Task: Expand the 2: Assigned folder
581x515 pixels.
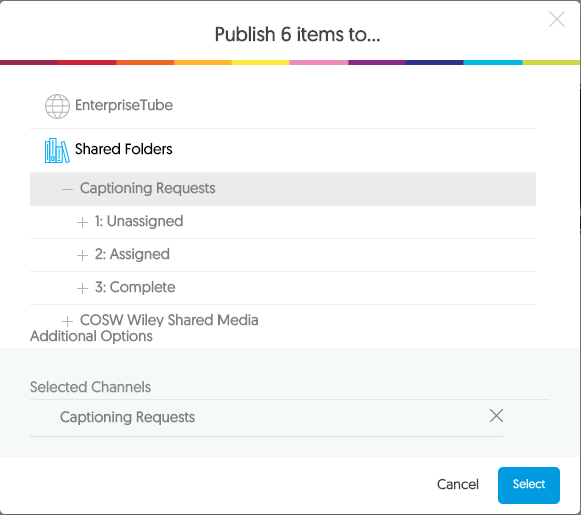Action: click(x=82, y=255)
